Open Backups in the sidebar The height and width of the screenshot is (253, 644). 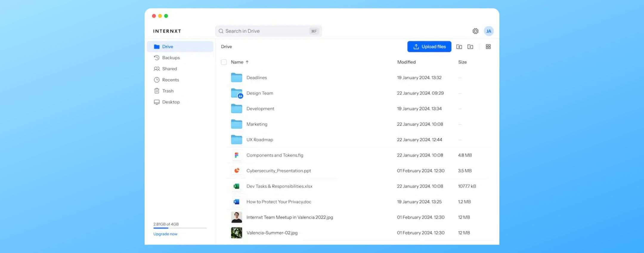pos(171,58)
